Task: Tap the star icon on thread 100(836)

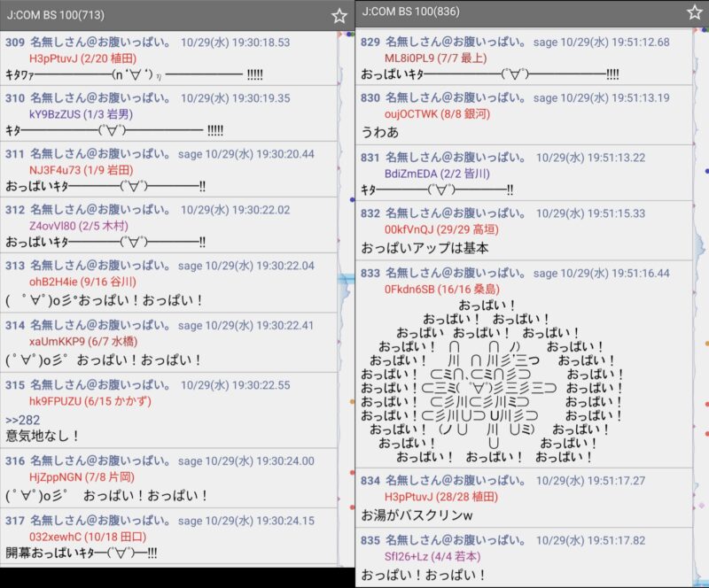Action: (694, 12)
